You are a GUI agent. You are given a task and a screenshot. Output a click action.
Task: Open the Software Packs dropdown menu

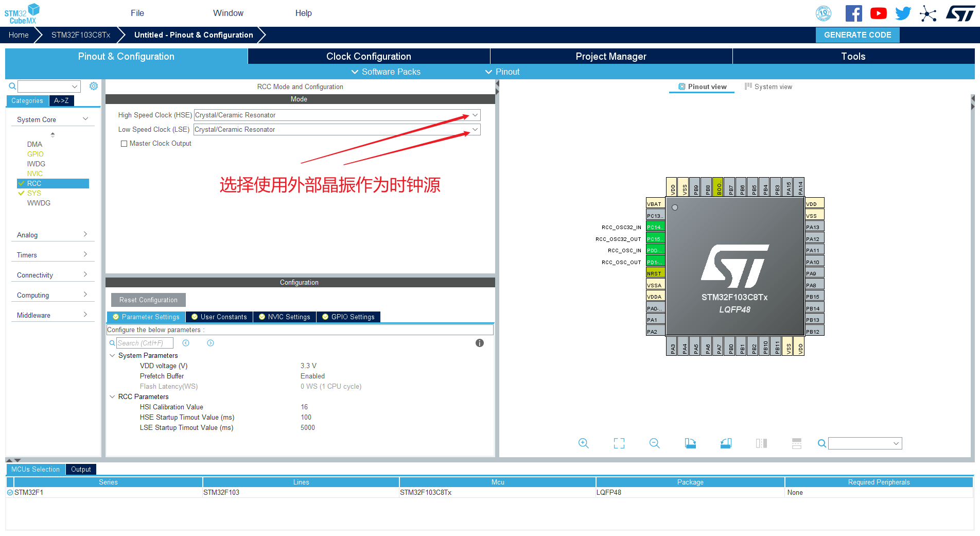[x=386, y=72]
